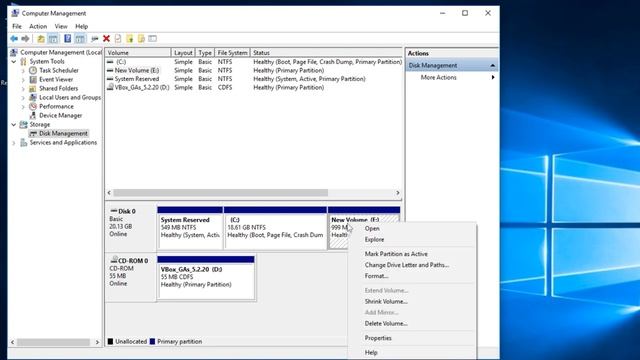This screenshot has width=640, height=360.
Task: Select Device Manager in the tree
Action: [x=60, y=115]
